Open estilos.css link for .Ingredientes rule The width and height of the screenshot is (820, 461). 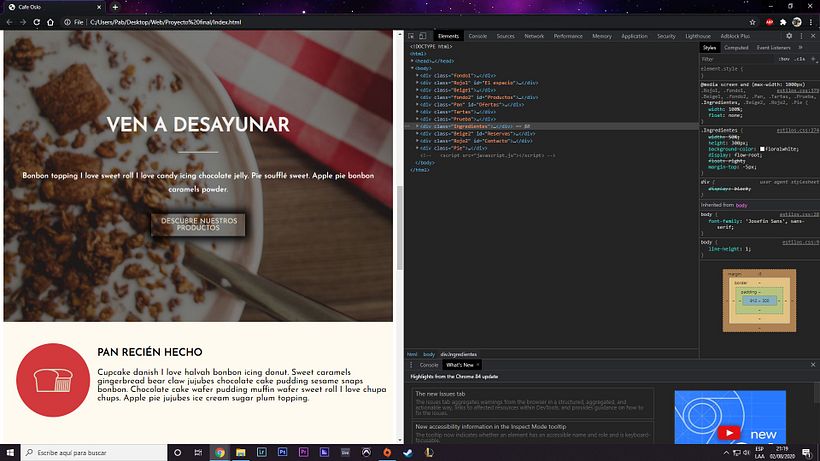coord(798,130)
